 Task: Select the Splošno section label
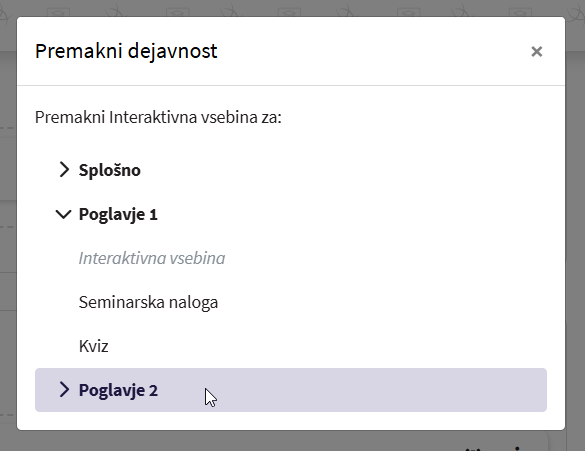[109, 170]
